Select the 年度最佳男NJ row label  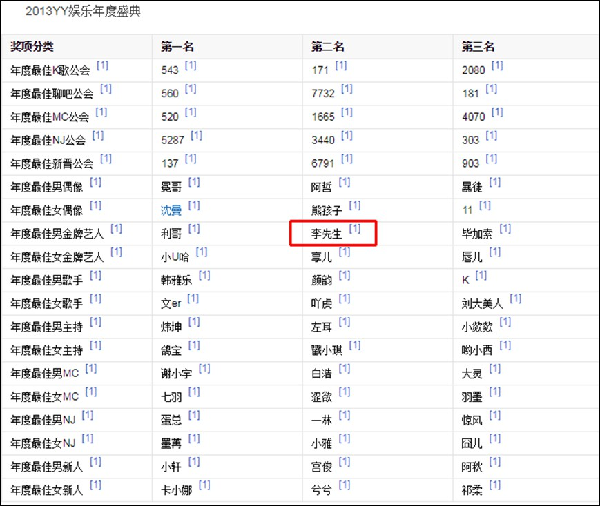click(43, 420)
